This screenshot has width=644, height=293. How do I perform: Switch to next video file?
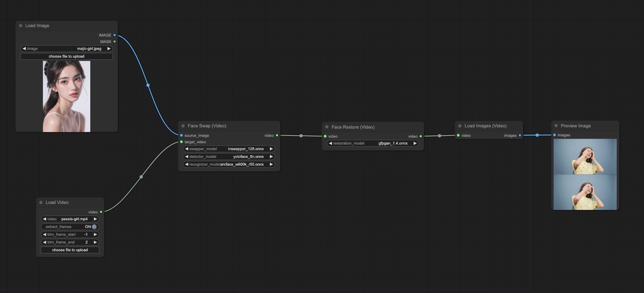coord(95,219)
